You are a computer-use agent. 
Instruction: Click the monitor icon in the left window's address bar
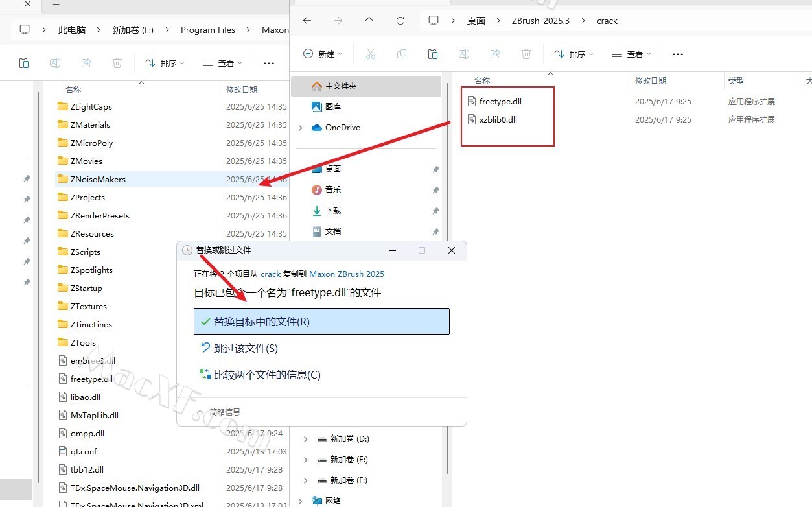pos(25,30)
